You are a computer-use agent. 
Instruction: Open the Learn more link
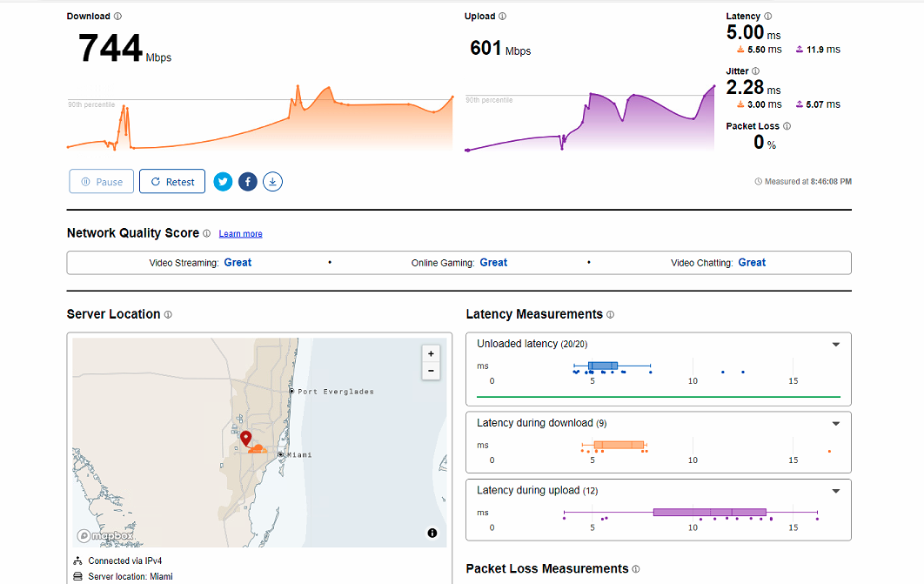[240, 234]
